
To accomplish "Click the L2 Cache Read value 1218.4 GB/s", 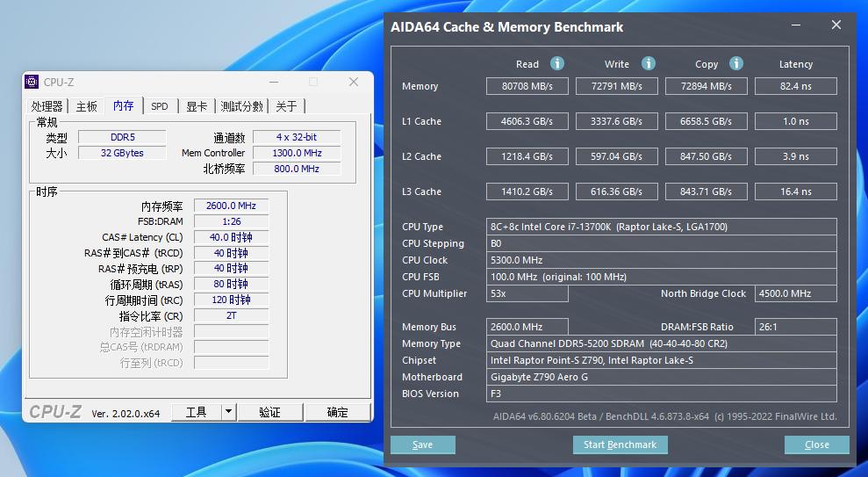I will [527, 156].
